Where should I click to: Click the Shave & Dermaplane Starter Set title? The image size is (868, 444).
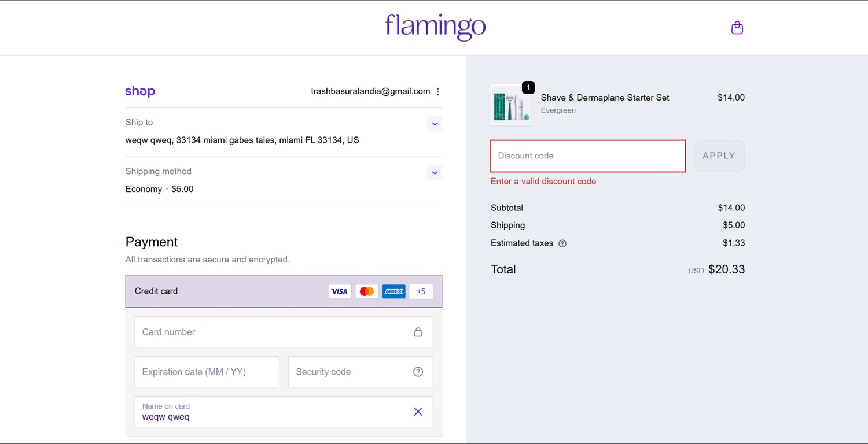point(605,98)
